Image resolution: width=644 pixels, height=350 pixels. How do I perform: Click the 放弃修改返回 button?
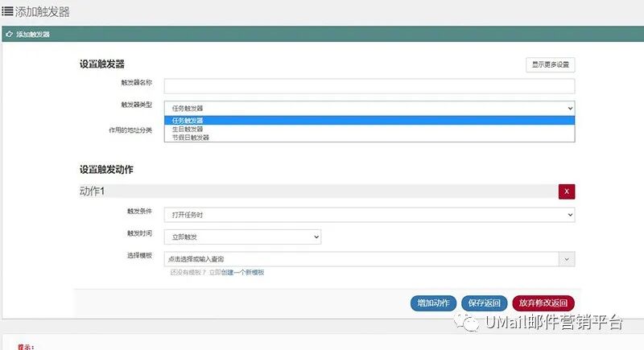pyautogui.click(x=543, y=303)
